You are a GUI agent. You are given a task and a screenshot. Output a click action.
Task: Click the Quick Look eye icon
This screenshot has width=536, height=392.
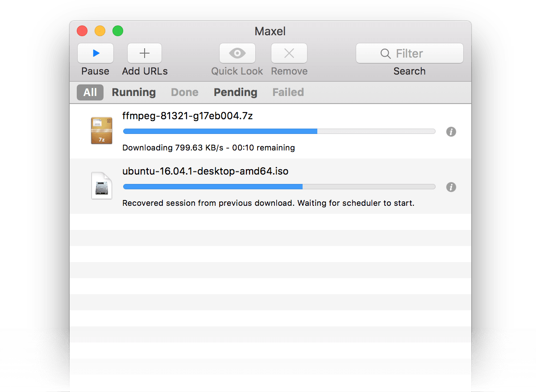[x=237, y=53]
